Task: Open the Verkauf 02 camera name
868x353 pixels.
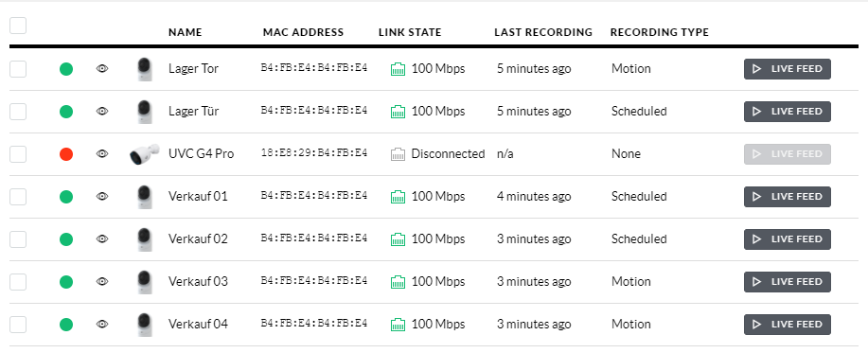Action: 198,239
